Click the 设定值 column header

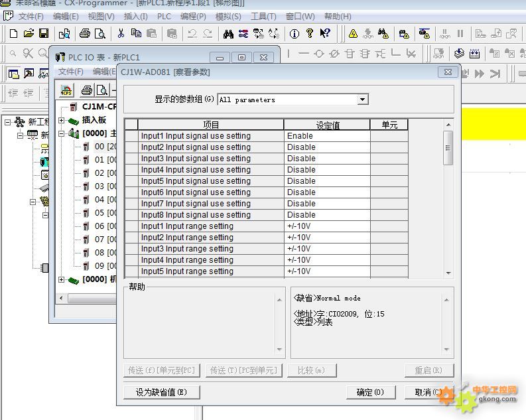327,125
